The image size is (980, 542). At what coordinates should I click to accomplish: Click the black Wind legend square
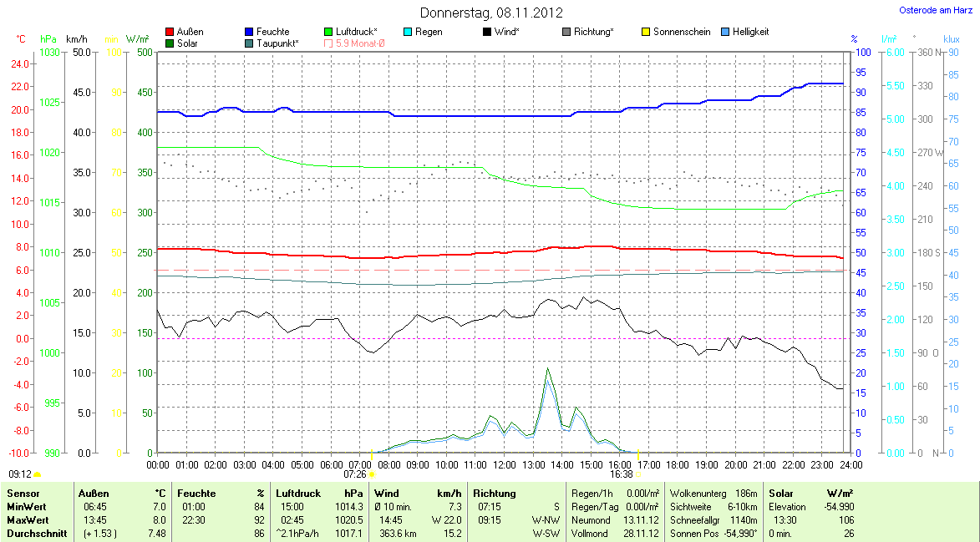(487, 33)
